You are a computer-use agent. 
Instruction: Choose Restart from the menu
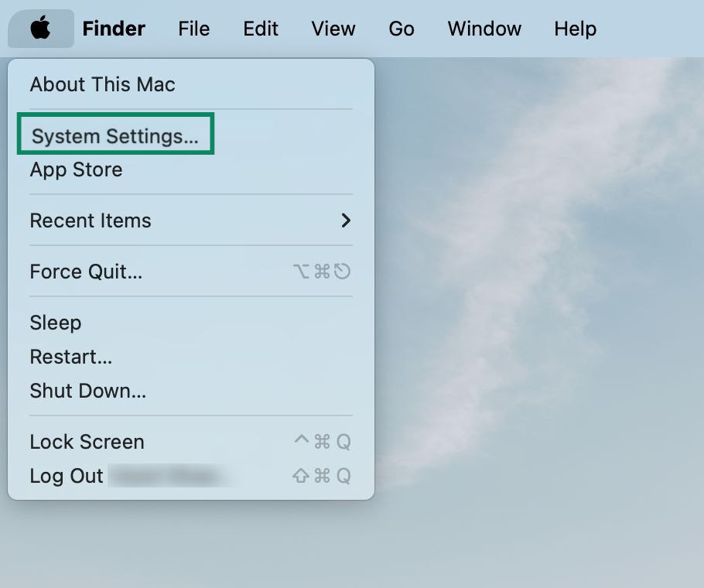[x=70, y=357]
